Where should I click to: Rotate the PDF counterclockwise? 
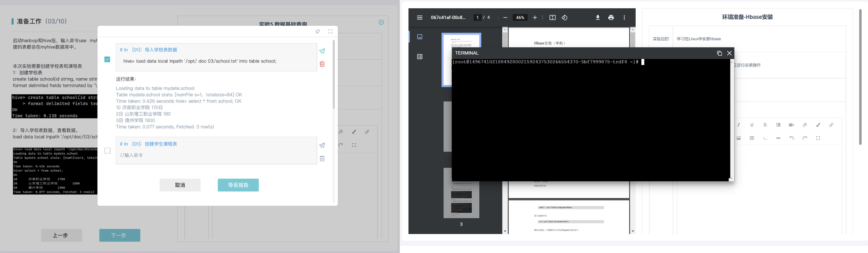coord(565,17)
